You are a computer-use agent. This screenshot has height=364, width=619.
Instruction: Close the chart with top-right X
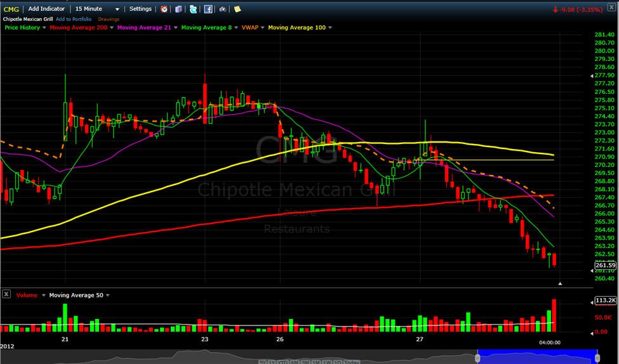611,8
